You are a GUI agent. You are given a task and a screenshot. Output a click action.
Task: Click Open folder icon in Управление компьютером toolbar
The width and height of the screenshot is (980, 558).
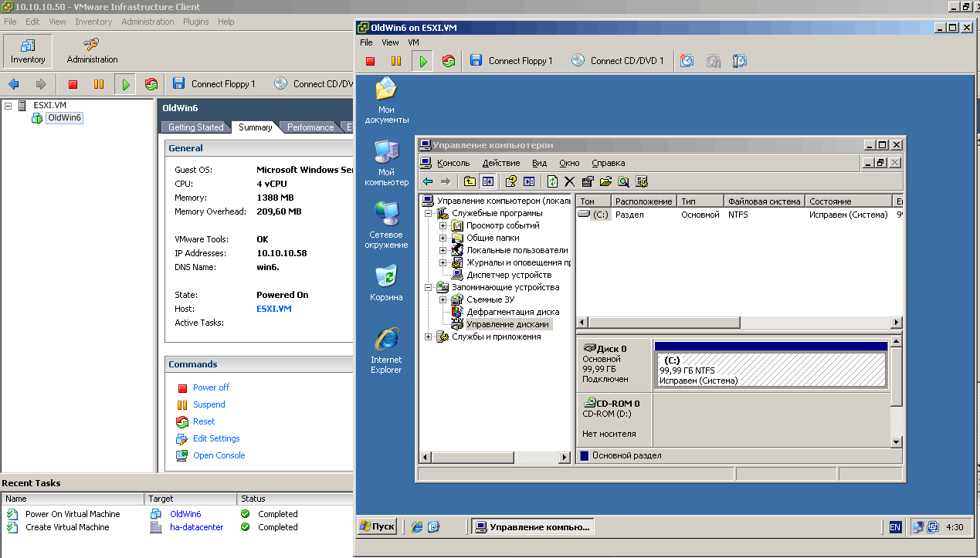point(605,181)
